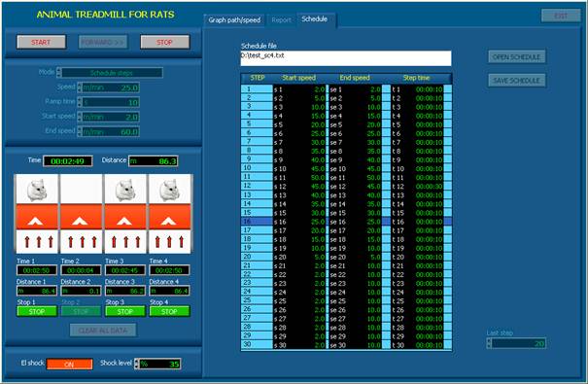Screen dimensions: 588x384
Task: Click the START button
Action: tap(41, 42)
